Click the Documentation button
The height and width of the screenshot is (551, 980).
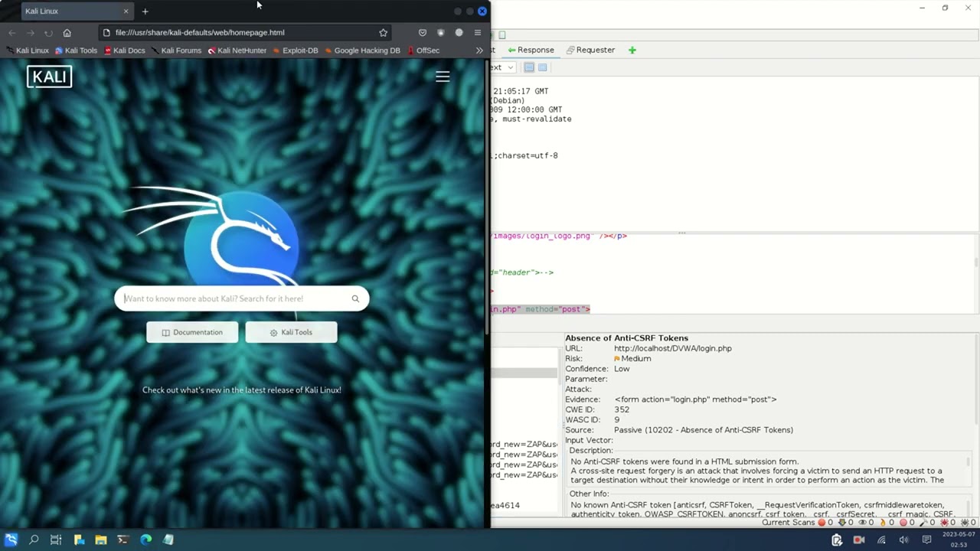pyautogui.click(x=192, y=332)
